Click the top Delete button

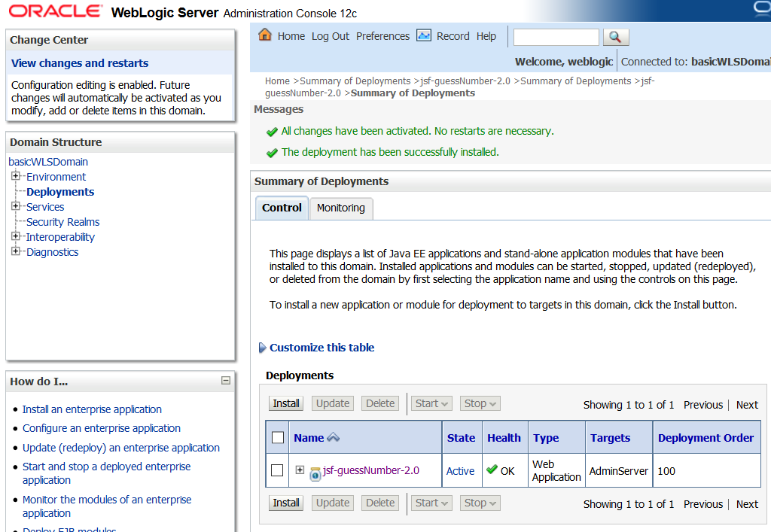(x=380, y=404)
